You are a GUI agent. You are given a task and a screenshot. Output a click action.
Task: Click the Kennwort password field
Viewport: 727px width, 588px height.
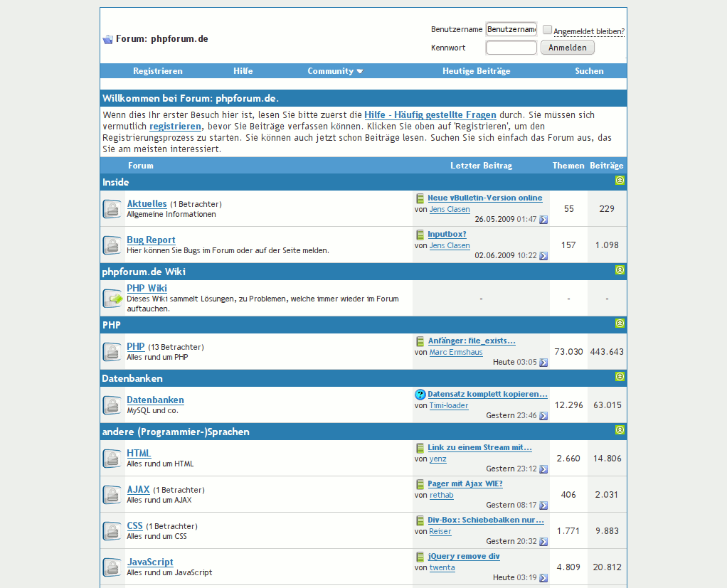(511, 47)
